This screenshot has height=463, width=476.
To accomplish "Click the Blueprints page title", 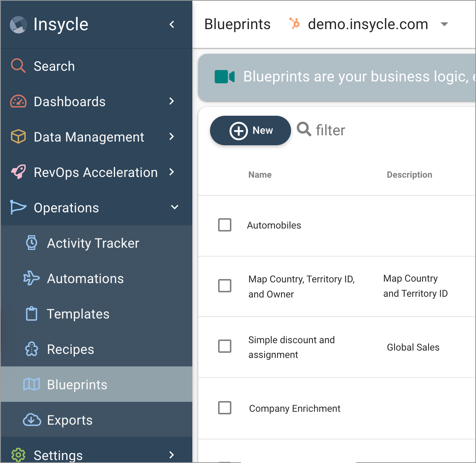I will click(x=237, y=24).
